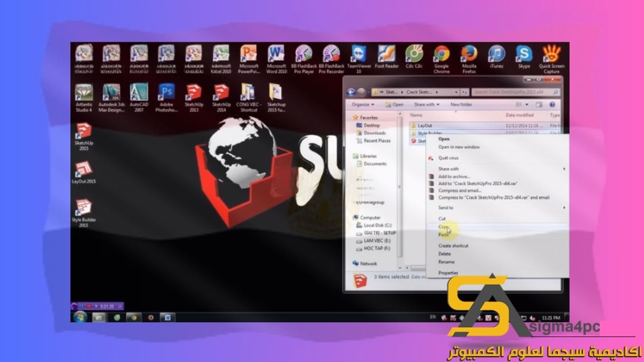Launch Mozilla Firefox from the desktop

[469, 59]
